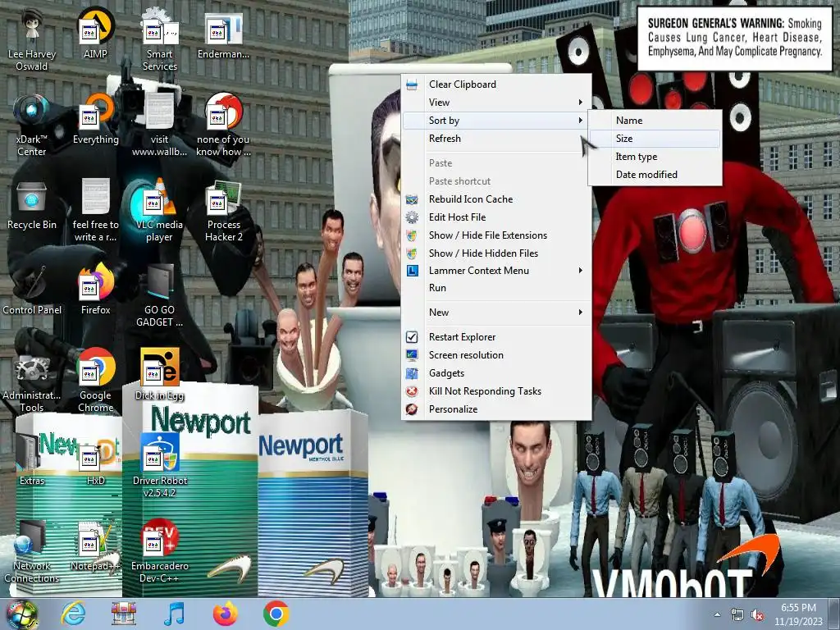This screenshot has width=840, height=630.
Task: Select the Dick in Egg desktop icon
Action: [160, 376]
